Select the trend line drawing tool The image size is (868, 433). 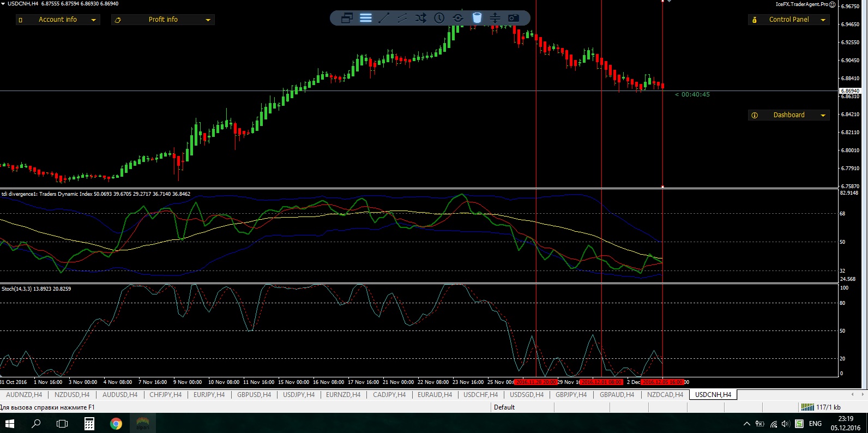384,18
